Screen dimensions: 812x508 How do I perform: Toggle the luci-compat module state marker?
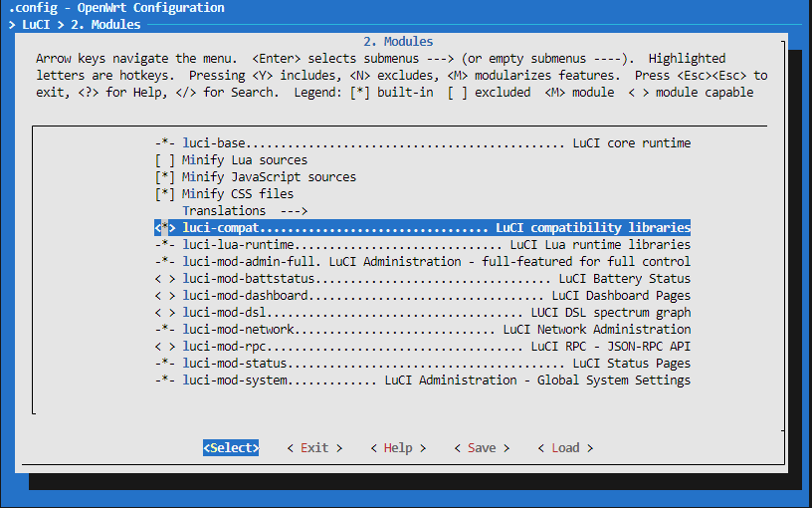(164, 228)
